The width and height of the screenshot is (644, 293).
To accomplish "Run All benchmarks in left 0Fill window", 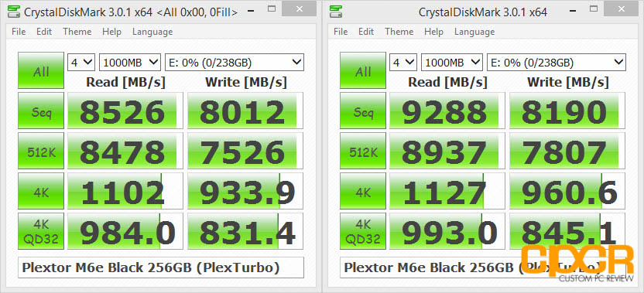I will [41, 70].
